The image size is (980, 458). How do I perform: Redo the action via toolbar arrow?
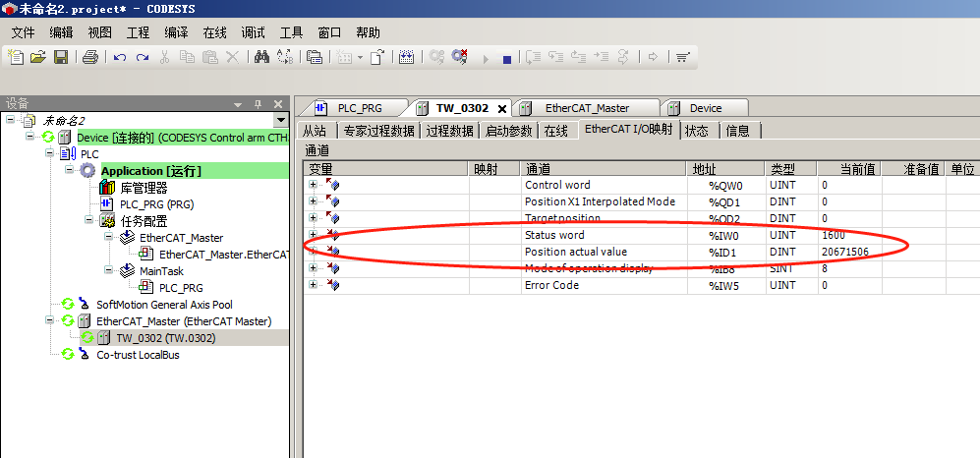(x=143, y=57)
